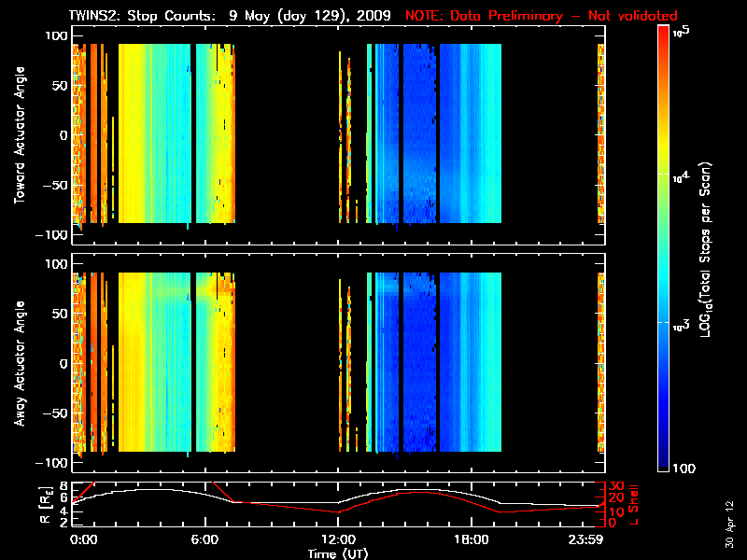Click the 6:00 time tick label

click(204, 539)
